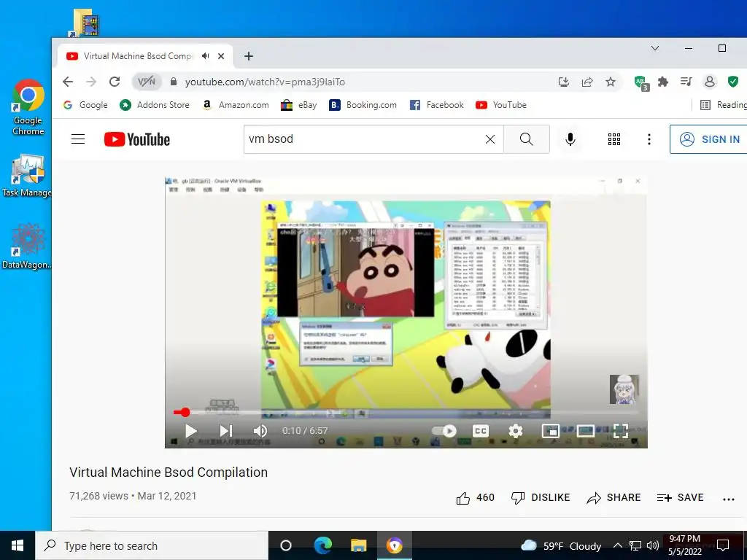The image size is (747, 560).
Task: Reload the YouTube page
Action: coord(115,82)
